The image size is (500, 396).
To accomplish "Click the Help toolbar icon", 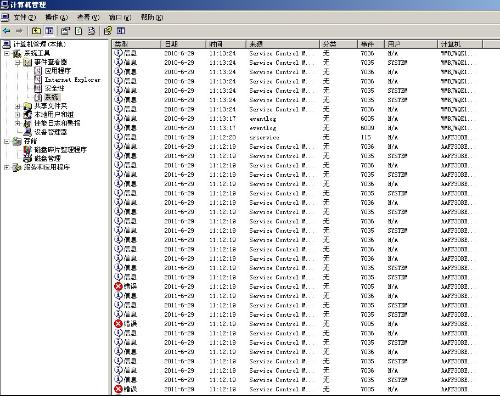I will [108, 31].
